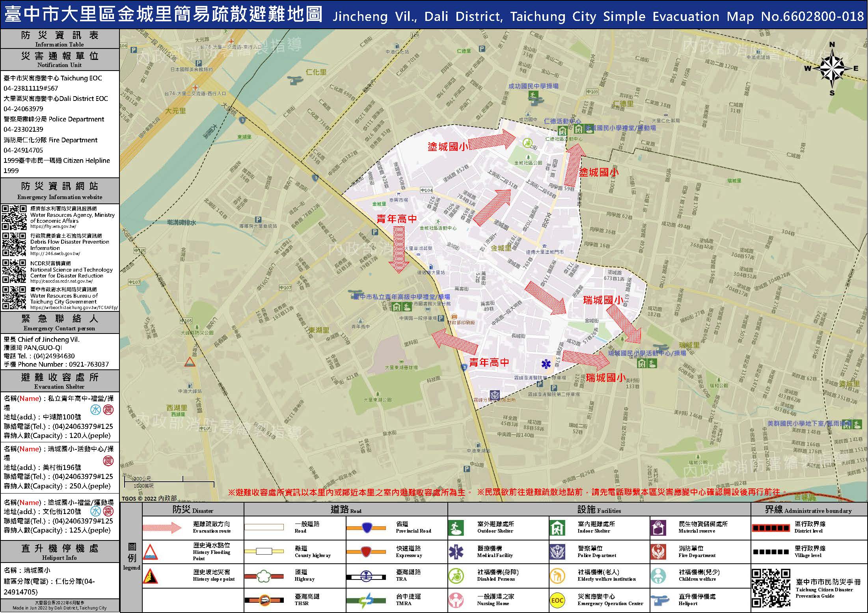Click the 仁德活動中心 map label

562,121
